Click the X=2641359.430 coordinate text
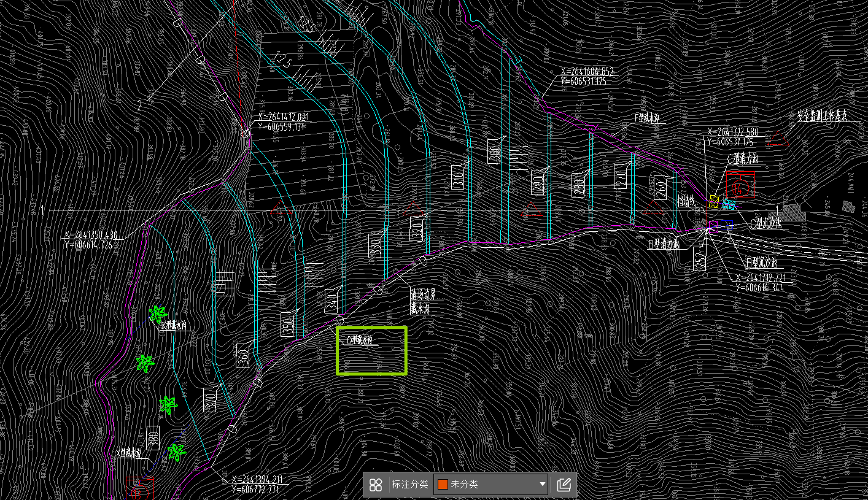Image resolution: width=868 pixels, height=500 pixels. click(x=90, y=234)
